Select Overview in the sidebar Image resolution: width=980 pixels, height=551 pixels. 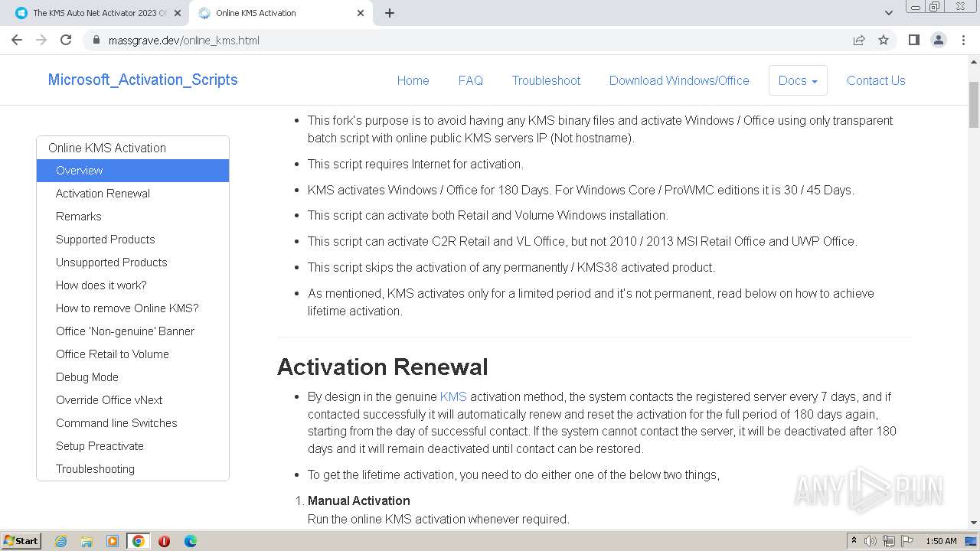[x=132, y=171]
